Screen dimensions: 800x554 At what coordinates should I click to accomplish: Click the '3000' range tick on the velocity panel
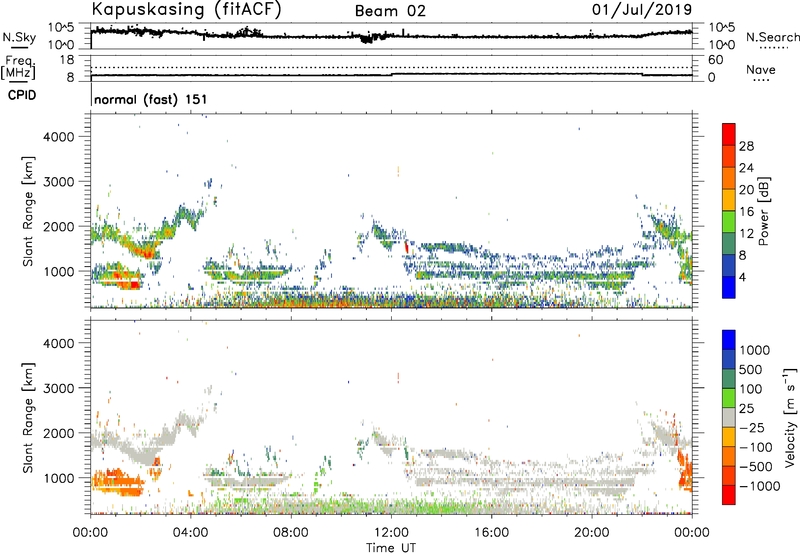59,388
